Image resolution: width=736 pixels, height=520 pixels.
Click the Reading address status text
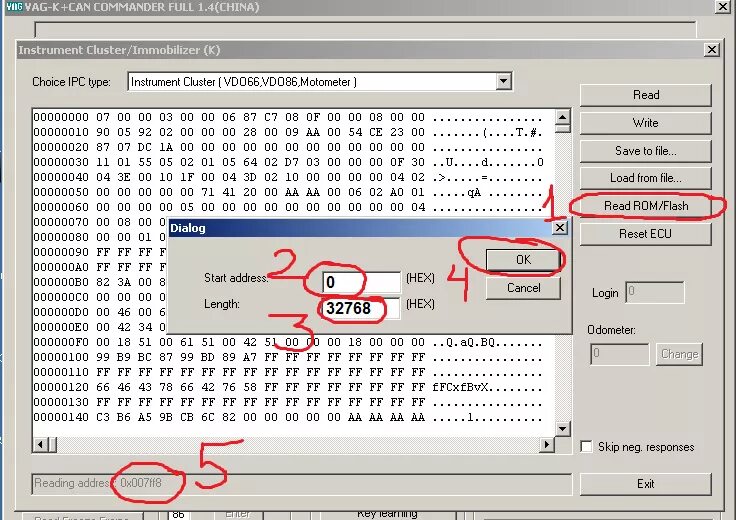98,482
